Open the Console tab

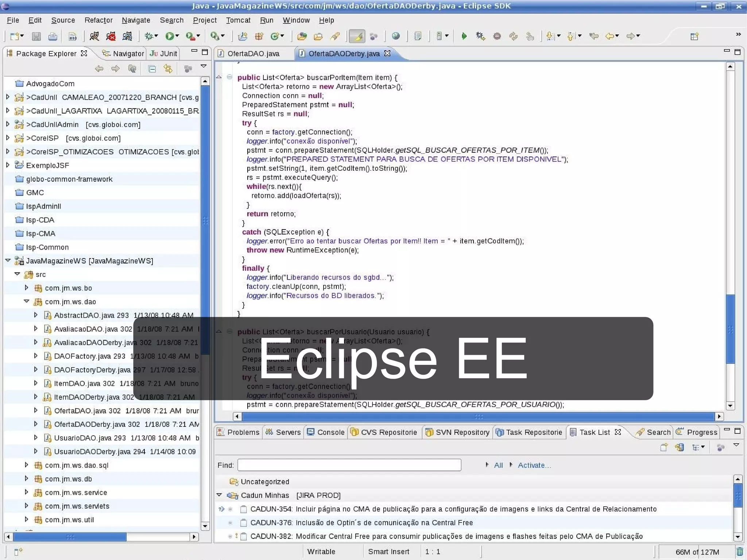326,432
